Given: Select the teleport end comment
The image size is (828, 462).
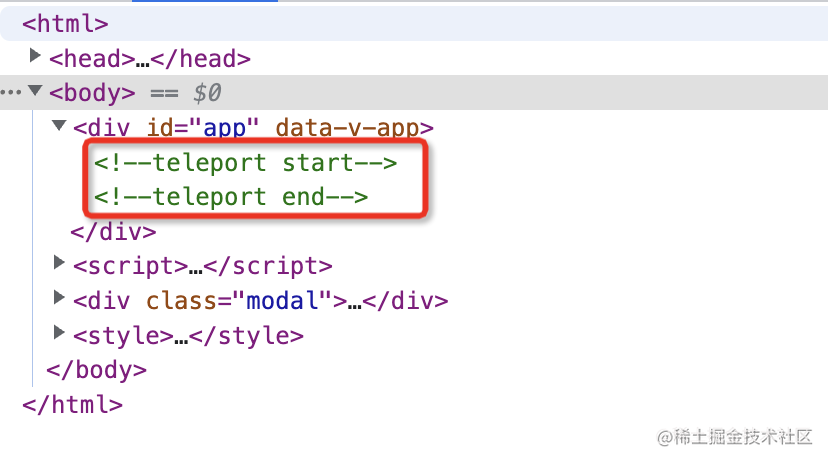Looking at the screenshot, I should pos(231,197).
